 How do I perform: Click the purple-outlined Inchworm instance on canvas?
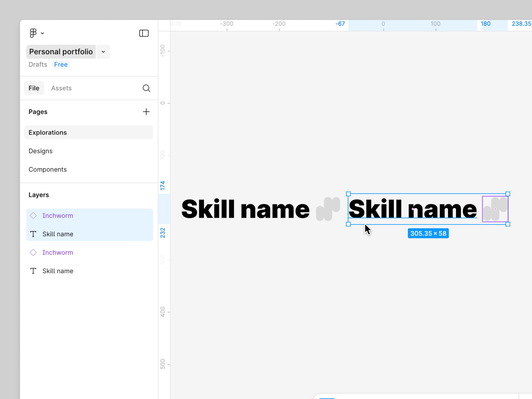[x=495, y=209]
